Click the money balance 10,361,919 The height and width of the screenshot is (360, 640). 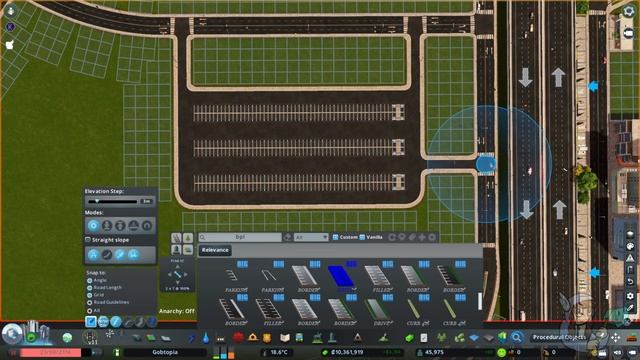tap(347, 352)
